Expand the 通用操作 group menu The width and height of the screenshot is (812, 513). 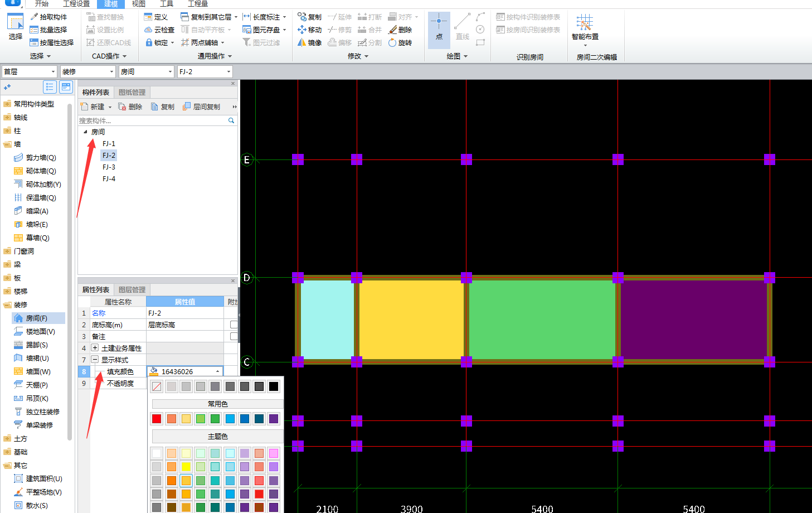[215, 56]
